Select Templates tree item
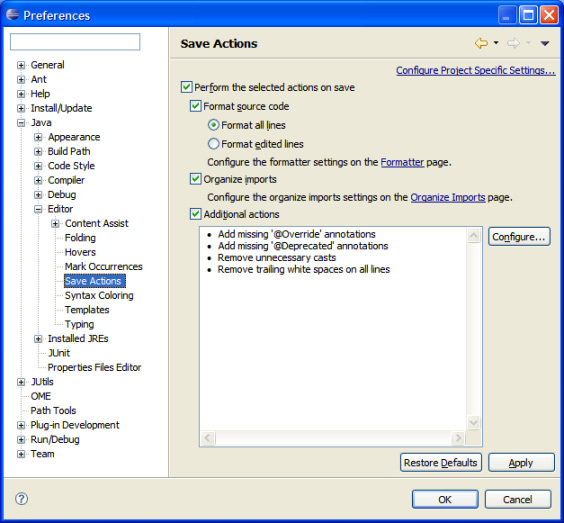The height and width of the screenshot is (523, 564). point(87,310)
